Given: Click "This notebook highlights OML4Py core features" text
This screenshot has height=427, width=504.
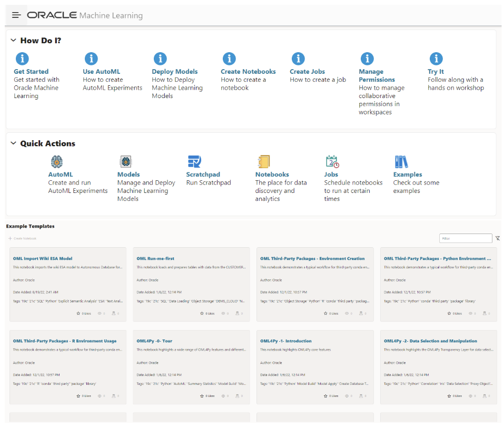Looking at the screenshot, I should coord(295,350).
